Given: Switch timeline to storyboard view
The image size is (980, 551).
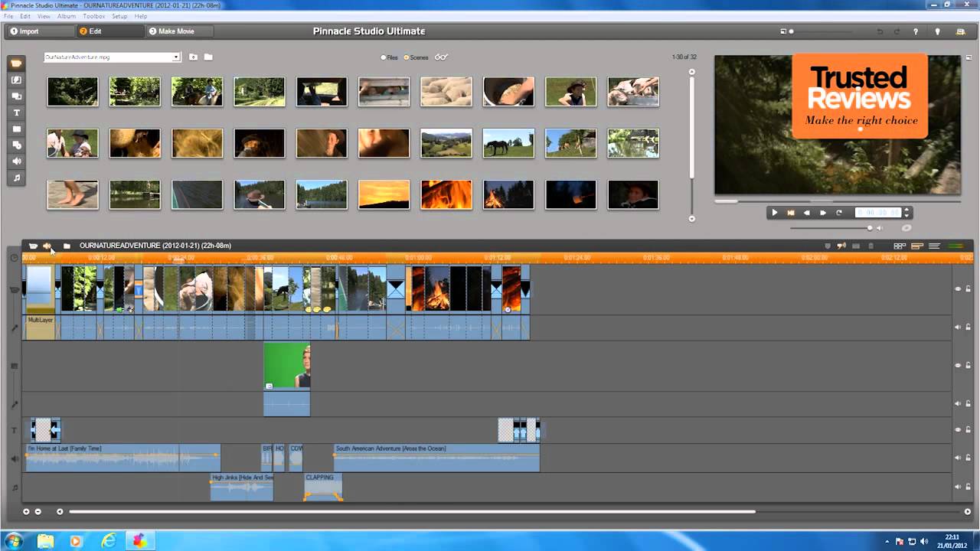Looking at the screenshot, I should pyautogui.click(x=900, y=246).
